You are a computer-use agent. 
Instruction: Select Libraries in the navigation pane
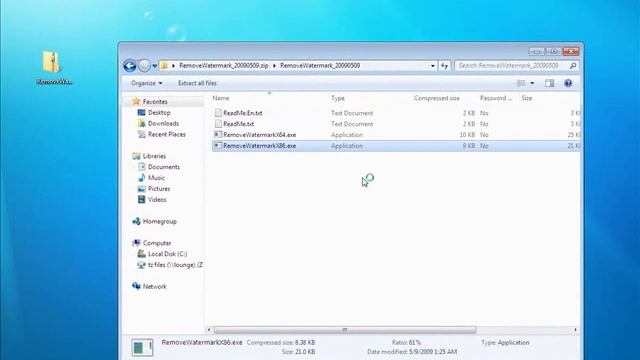pos(154,156)
